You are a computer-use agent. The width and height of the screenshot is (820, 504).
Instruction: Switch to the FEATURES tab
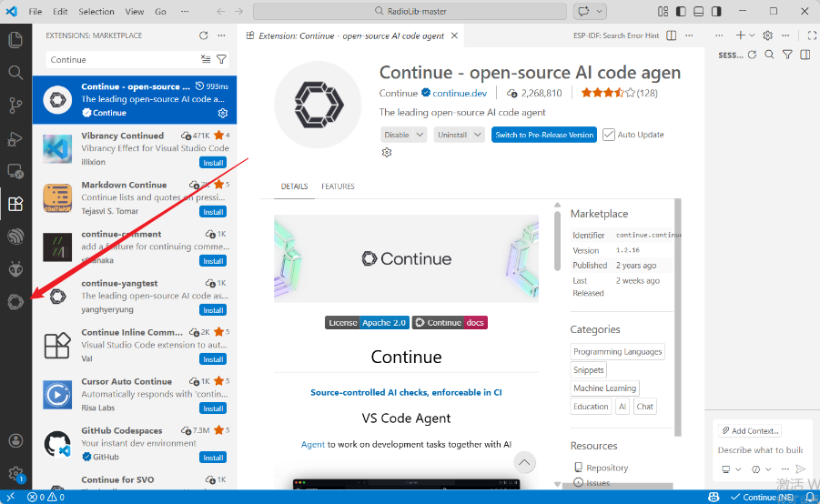pyautogui.click(x=338, y=186)
